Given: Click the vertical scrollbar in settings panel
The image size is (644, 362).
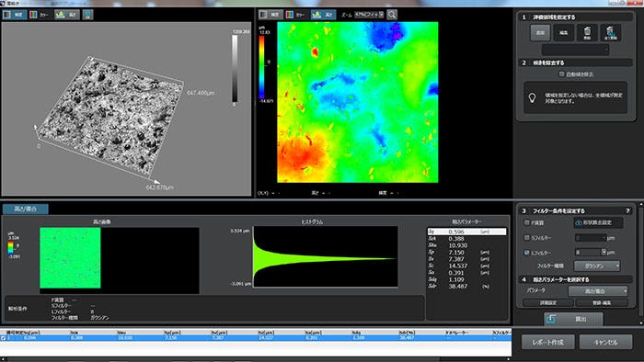Looking at the screenshot, I should [x=640, y=263].
